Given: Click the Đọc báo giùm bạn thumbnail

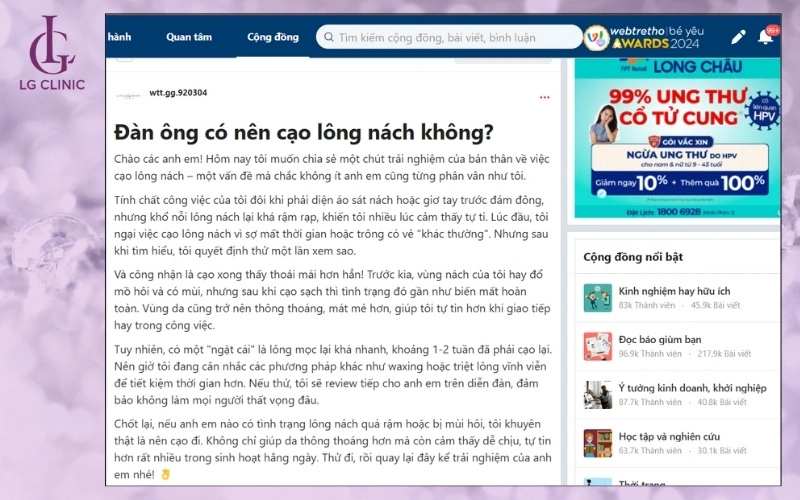Looking at the screenshot, I should (597, 346).
